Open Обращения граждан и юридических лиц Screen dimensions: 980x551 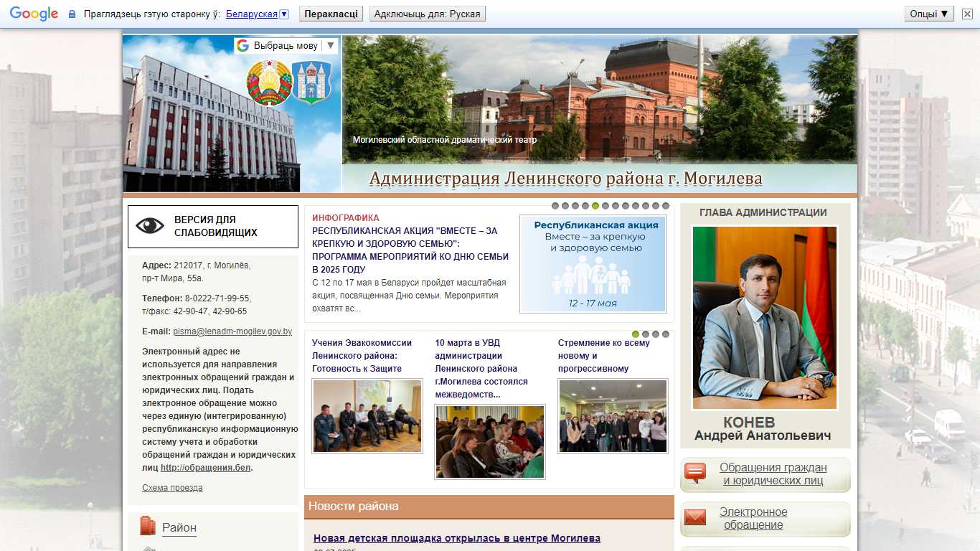coord(765,474)
